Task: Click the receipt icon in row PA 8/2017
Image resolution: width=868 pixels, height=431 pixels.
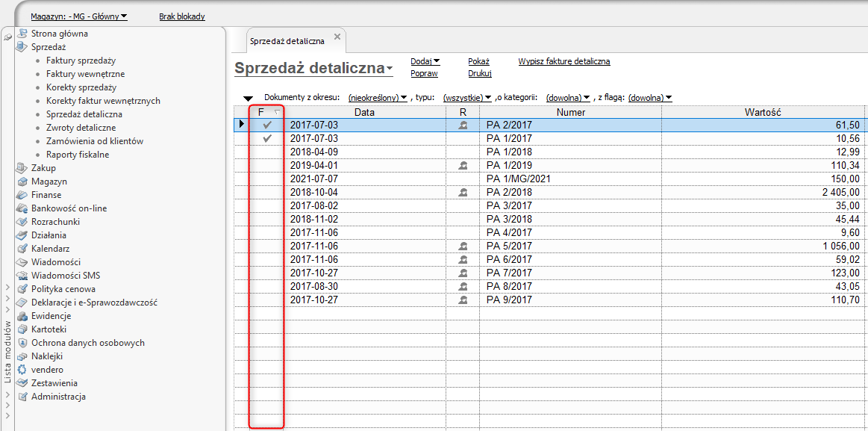Action: [463, 286]
